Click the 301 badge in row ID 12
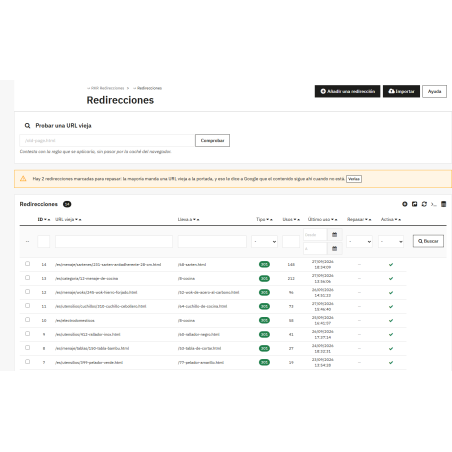 (x=264, y=292)
